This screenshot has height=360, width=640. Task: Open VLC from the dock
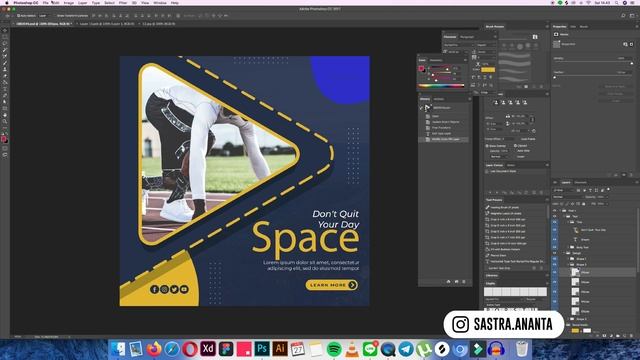pyautogui.click(x=352, y=349)
